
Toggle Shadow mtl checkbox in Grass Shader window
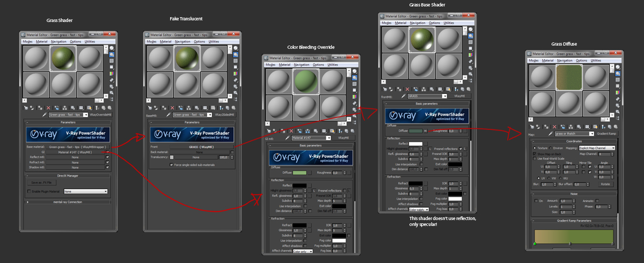click(x=107, y=167)
